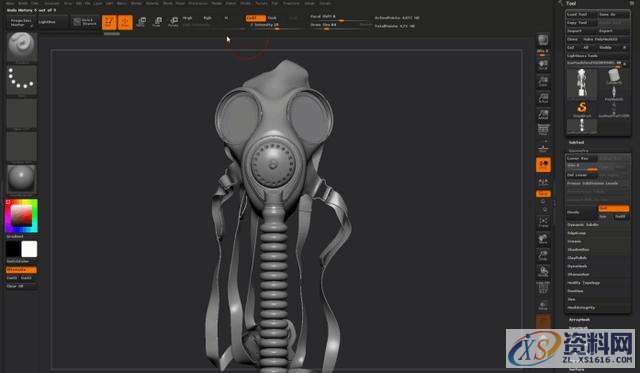Viewport: 640px width, 373px height.
Task: Open the Zscript menu
Action: click(325, 3)
